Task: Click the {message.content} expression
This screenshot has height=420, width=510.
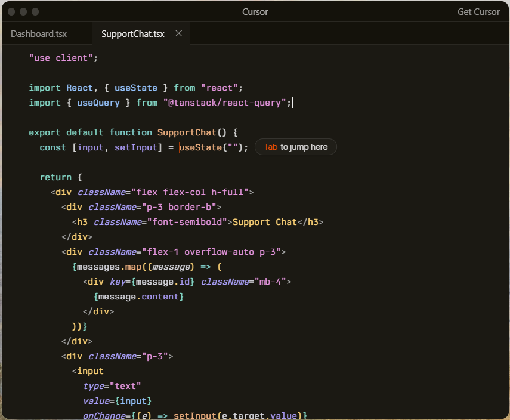Action: (x=138, y=297)
